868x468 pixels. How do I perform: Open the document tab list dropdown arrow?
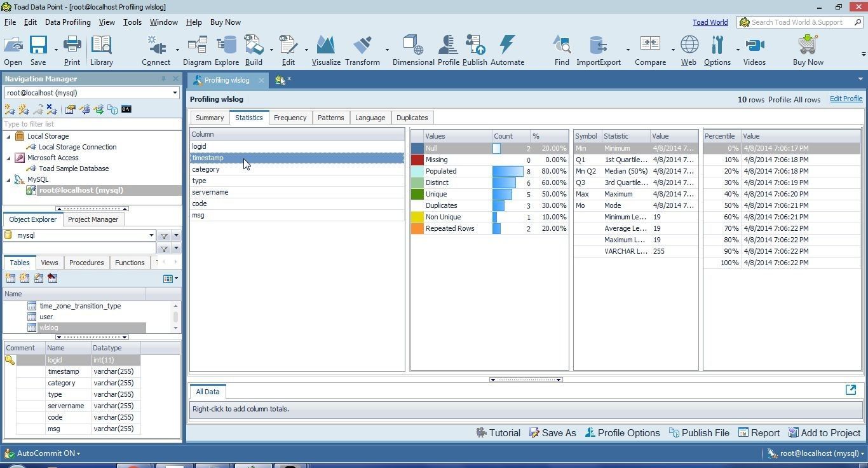click(860, 79)
